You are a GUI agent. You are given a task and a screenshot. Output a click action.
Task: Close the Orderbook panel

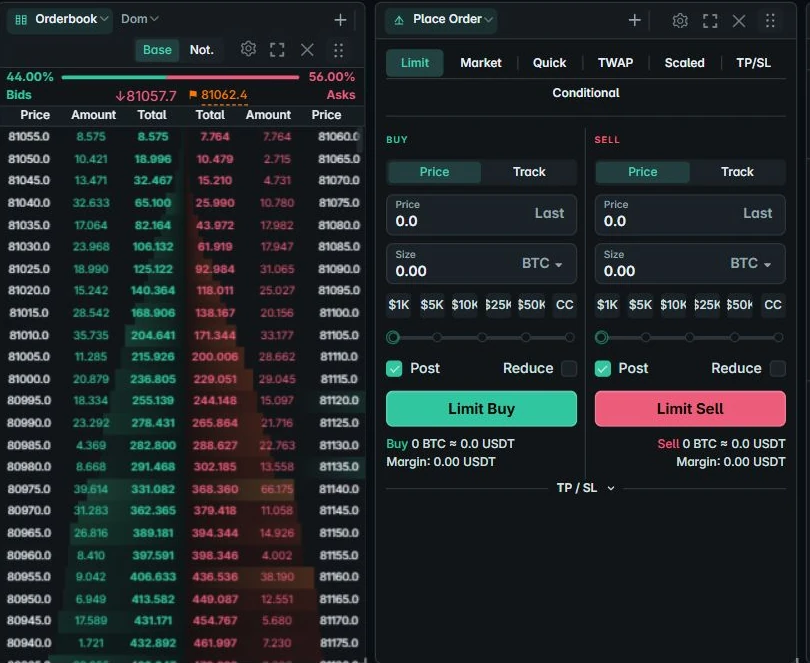coord(307,50)
